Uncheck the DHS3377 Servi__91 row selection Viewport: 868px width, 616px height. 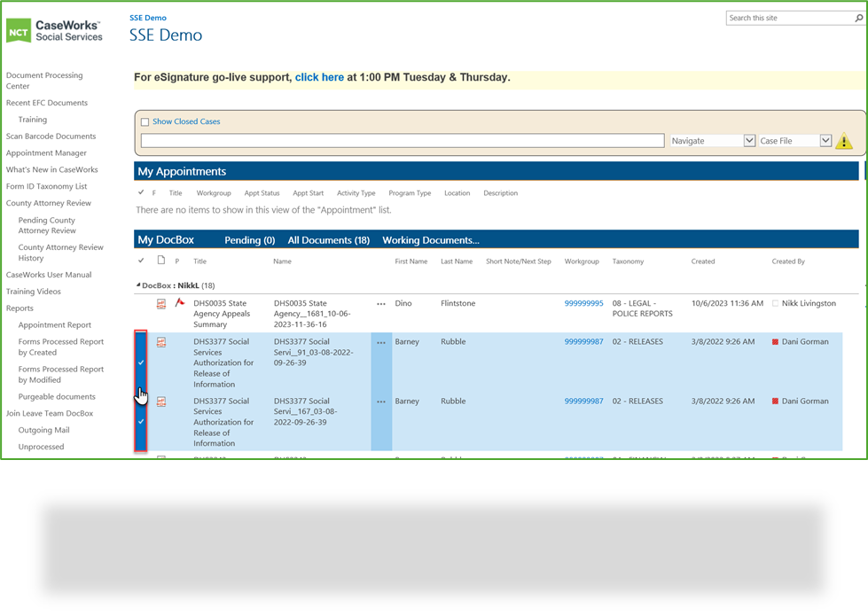[141, 362]
